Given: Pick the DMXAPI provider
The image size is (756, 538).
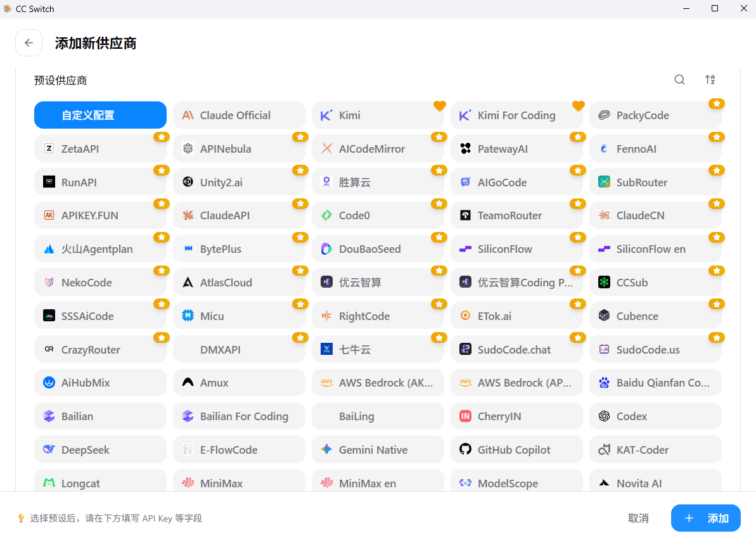Looking at the screenshot, I should pos(239,349).
